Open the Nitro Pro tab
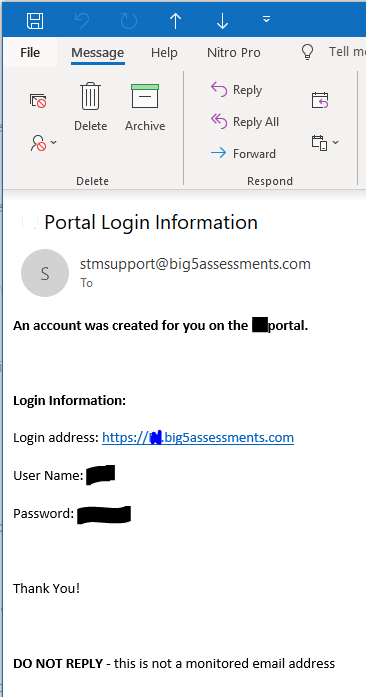The width and height of the screenshot is (366, 697). pos(234,52)
